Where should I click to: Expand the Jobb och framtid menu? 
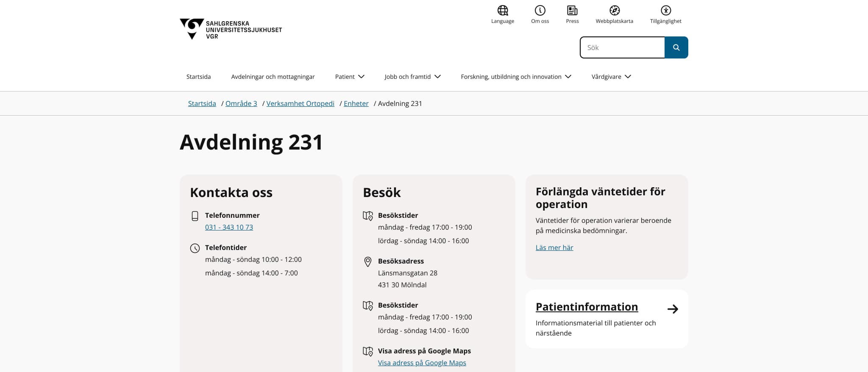coord(413,77)
